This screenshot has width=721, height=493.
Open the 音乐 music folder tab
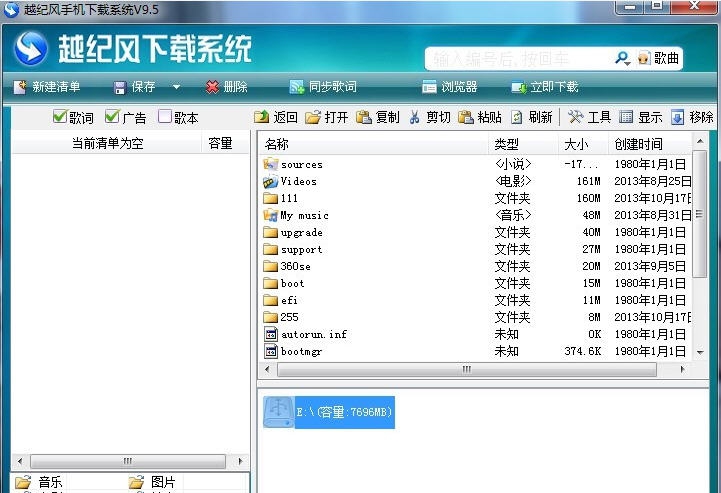[x=39, y=482]
